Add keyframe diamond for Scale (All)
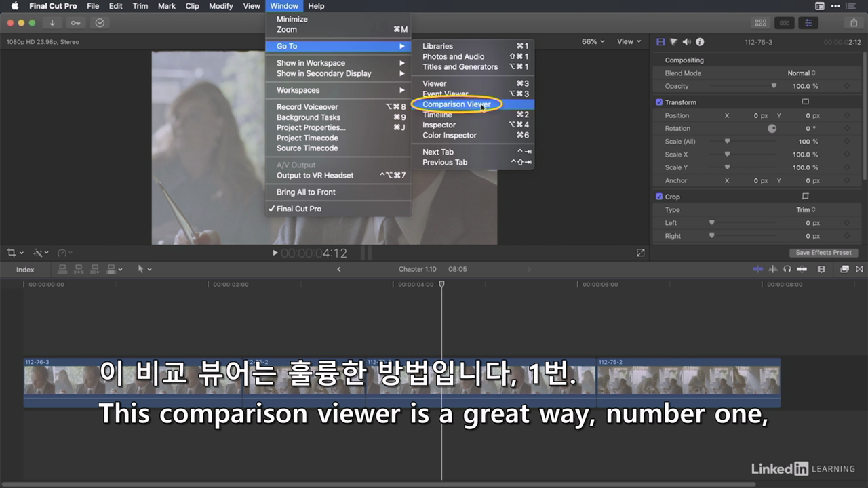Image resolution: width=868 pixels, height=488 pixels. pyautogui.click(x=846, y=142)
